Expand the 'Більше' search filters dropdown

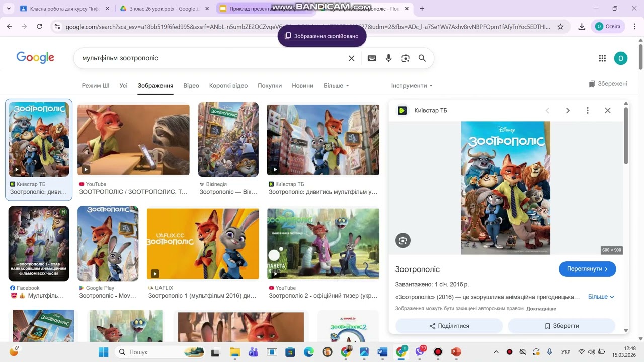coord(336,86)
